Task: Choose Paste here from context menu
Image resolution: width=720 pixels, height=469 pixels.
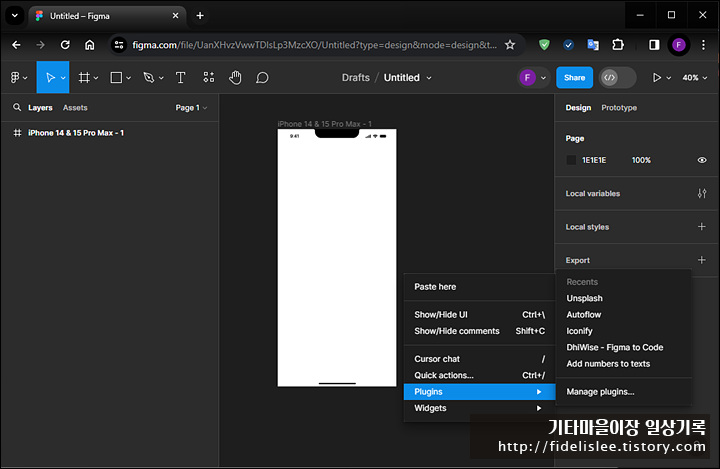Action: [479, 287]
